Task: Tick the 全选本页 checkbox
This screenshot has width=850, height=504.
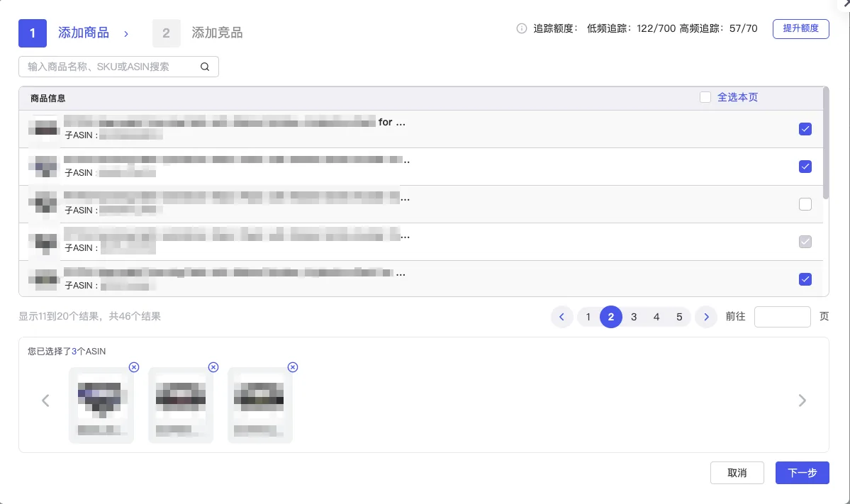Action: tap(705, 98)
